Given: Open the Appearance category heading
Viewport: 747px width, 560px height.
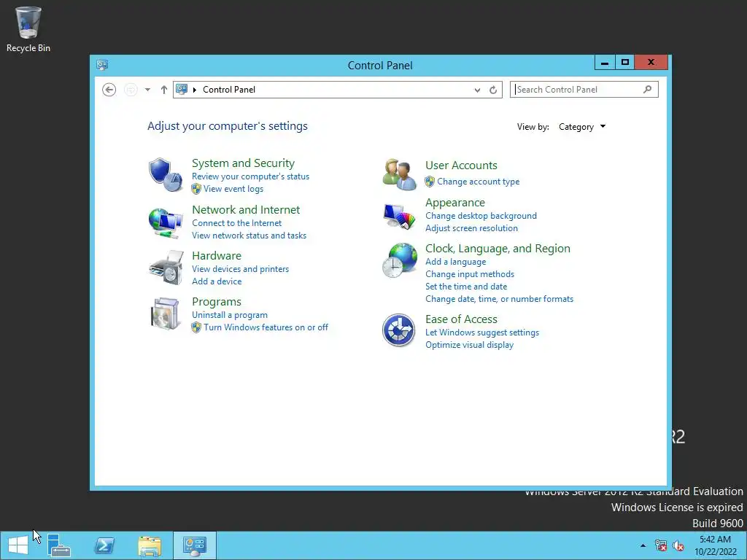Looking at the screenshot, I should (x=455, y=203).
